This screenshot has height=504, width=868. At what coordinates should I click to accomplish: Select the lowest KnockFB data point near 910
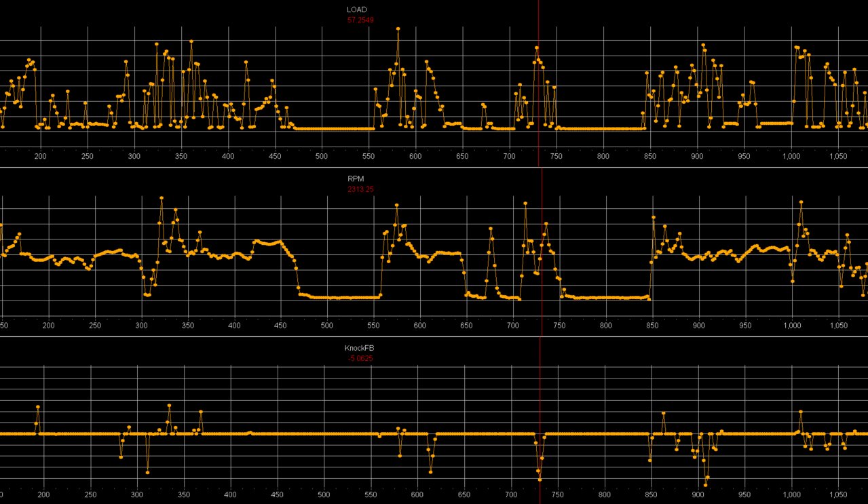click(x=706, y=485)
